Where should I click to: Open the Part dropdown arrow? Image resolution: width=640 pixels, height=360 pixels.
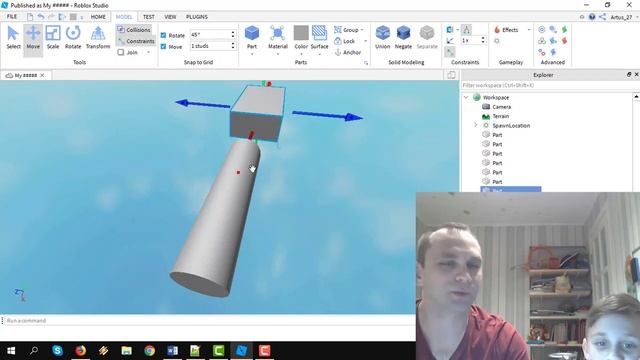pyautogui.click(x=252, y=54)
